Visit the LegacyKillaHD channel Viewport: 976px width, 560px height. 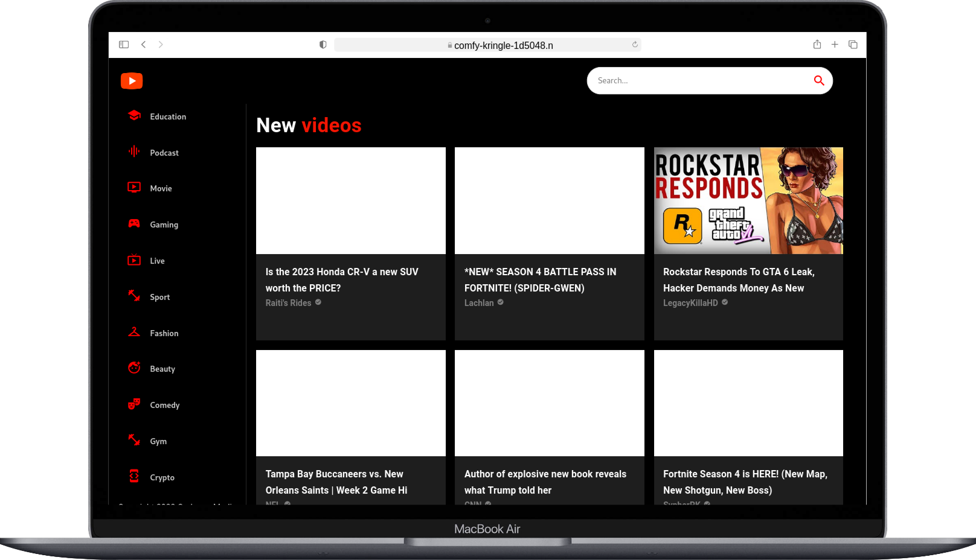pyautogui.click(x=690, y=303)
